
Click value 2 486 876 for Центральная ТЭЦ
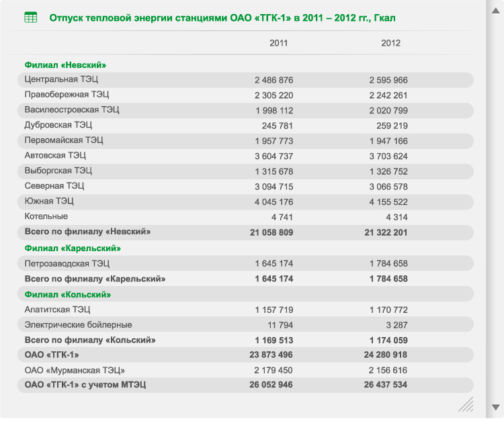tap(274, 80)
